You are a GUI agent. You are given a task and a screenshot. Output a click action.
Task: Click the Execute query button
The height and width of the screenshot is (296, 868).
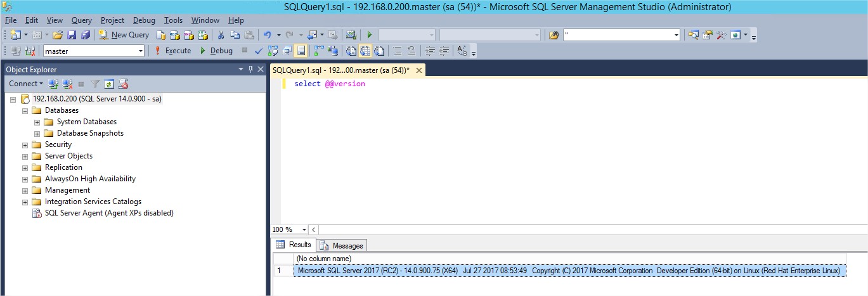point(172,51)
